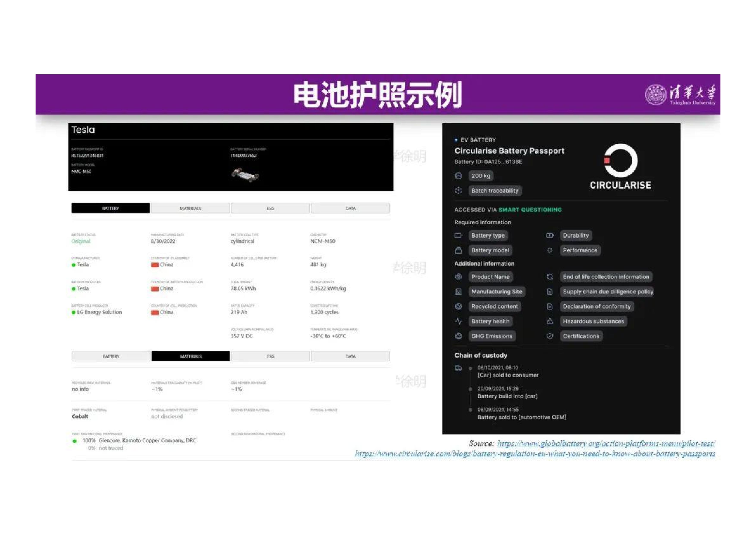Click the End of life collection information chip
This screenshot has width=756, height=535.
pos(606,277)
